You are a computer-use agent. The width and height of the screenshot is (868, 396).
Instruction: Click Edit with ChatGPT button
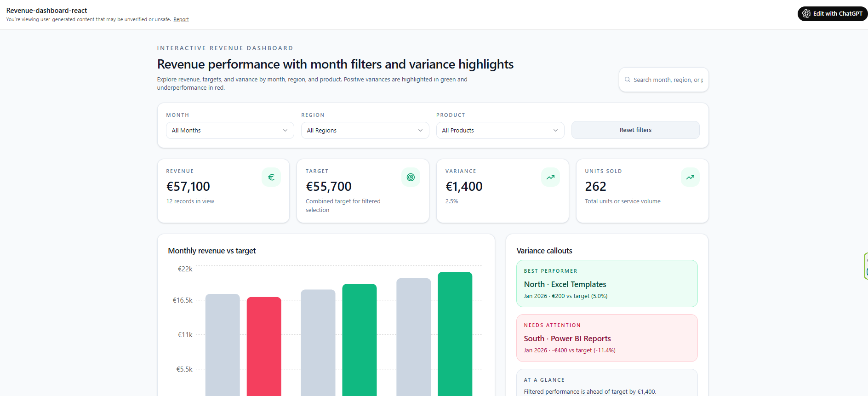(x=833, y=14)
